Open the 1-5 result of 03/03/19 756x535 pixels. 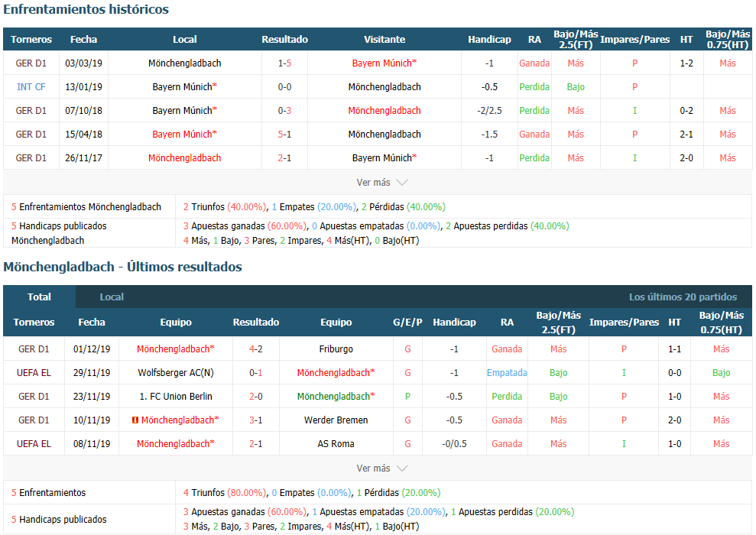[284, 63]
